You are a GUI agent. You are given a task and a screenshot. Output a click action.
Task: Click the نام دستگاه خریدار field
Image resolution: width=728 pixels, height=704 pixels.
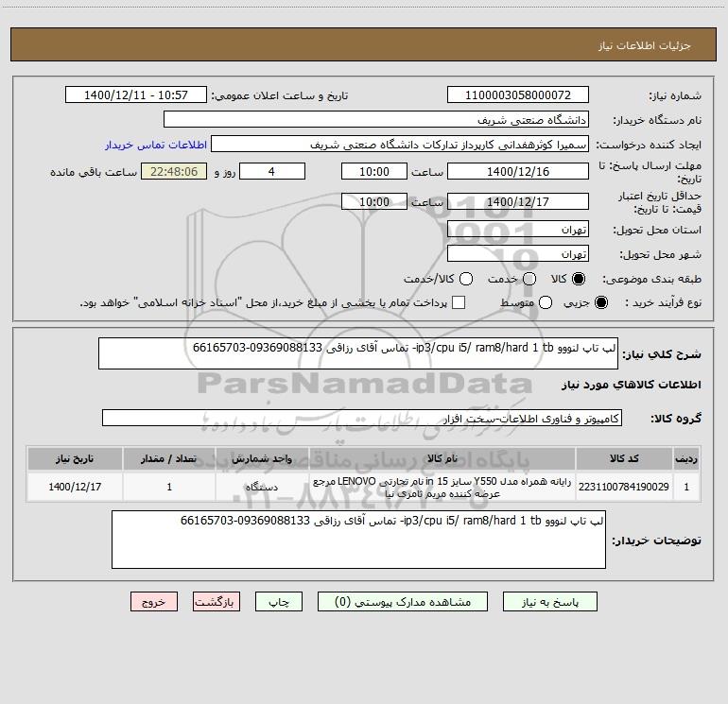click(x=376, y=120)
